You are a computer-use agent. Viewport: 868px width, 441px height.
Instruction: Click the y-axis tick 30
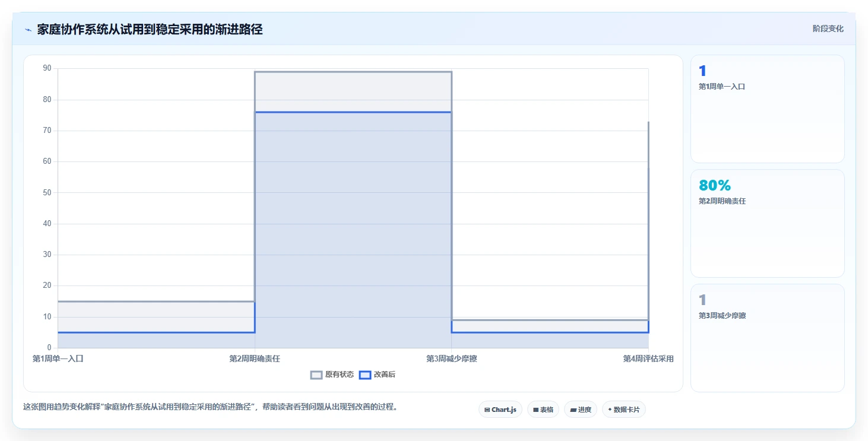click(x=47, y=255)
